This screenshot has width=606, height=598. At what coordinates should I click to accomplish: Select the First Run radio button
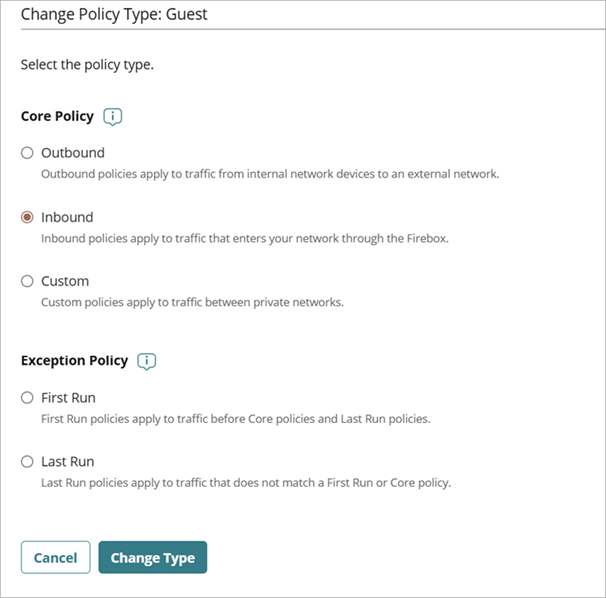click(x=27, y=398)
